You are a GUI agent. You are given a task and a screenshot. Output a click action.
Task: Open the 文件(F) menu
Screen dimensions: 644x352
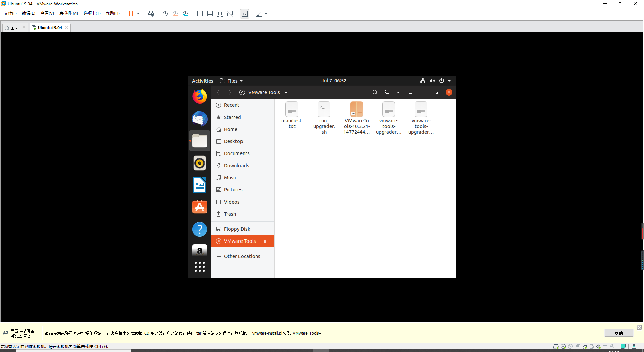(10, 13)
